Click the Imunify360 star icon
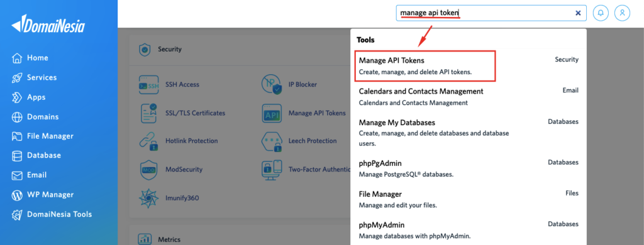Viewport: 644px width, 245px height. point(148,198)
